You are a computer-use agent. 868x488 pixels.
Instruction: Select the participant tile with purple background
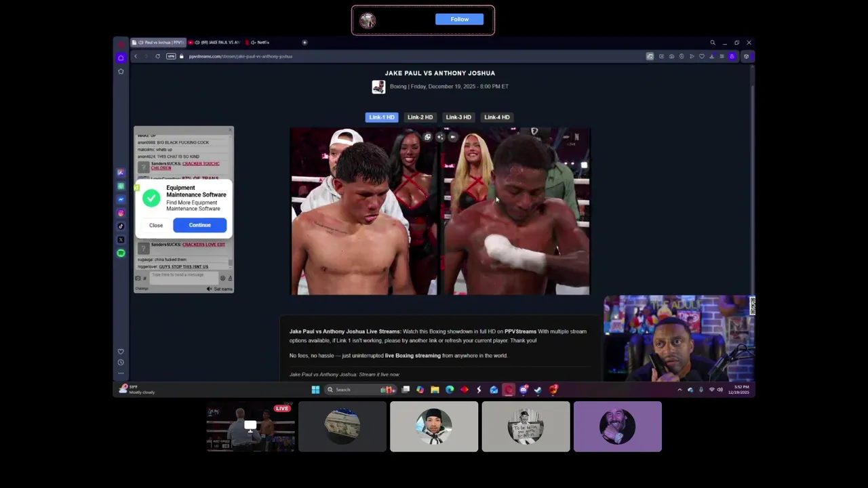point(617,426)
